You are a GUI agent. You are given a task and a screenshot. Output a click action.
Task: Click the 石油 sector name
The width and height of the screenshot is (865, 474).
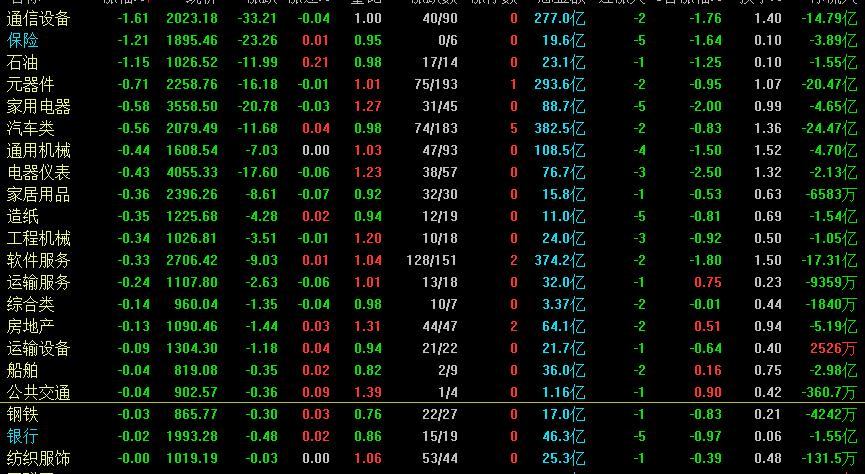[x=23, y=62]
